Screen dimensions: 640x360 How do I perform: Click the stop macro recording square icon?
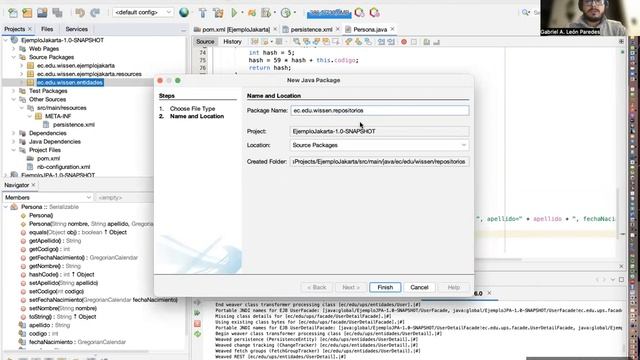[x=413, y=42]
